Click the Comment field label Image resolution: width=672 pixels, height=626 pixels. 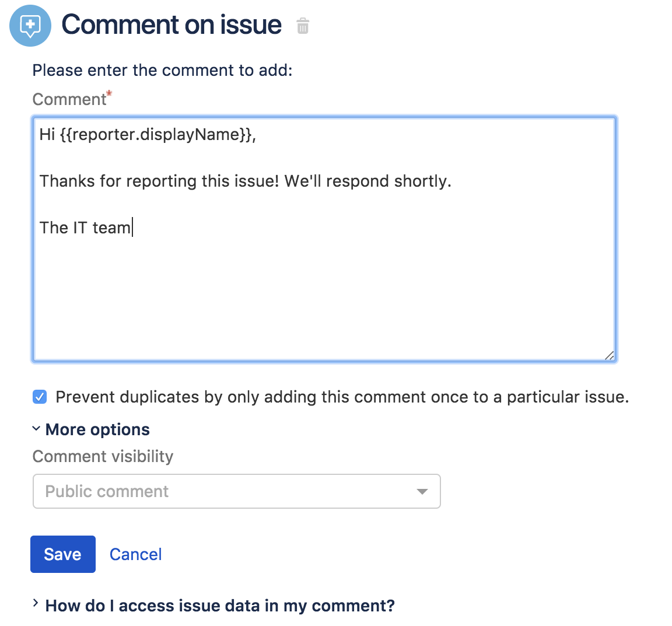coord(69,100)
